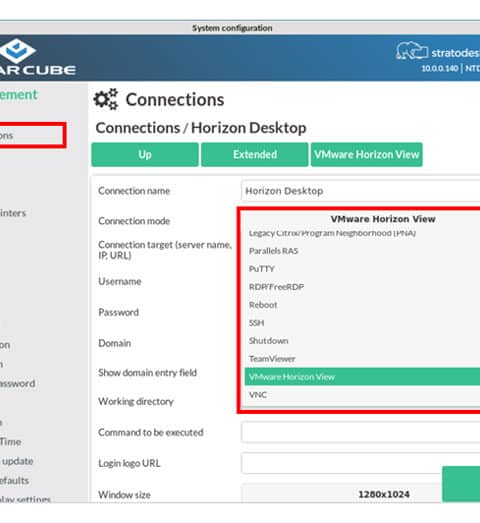Click the Domain label
This screenshot has width=480, height=523.
(x=114, y=343)
